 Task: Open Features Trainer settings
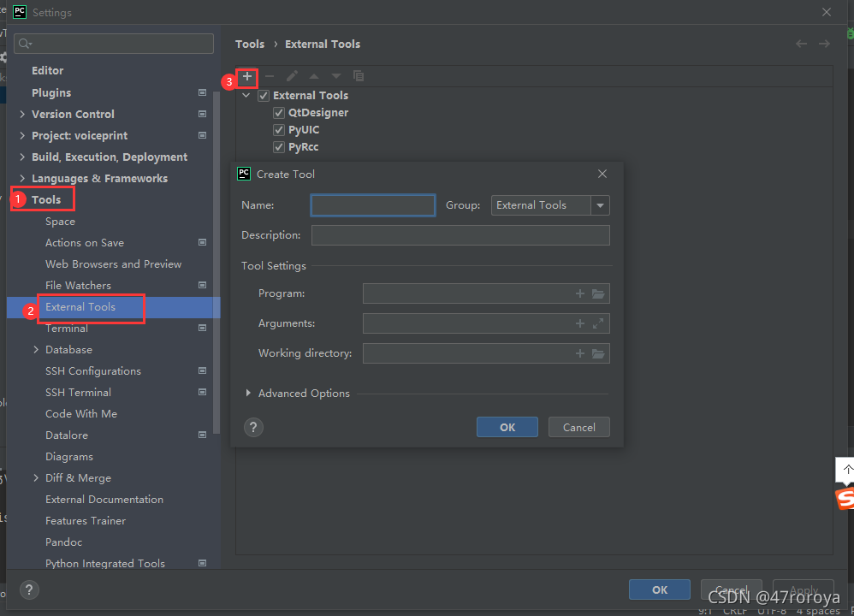(x=86, y=520)
